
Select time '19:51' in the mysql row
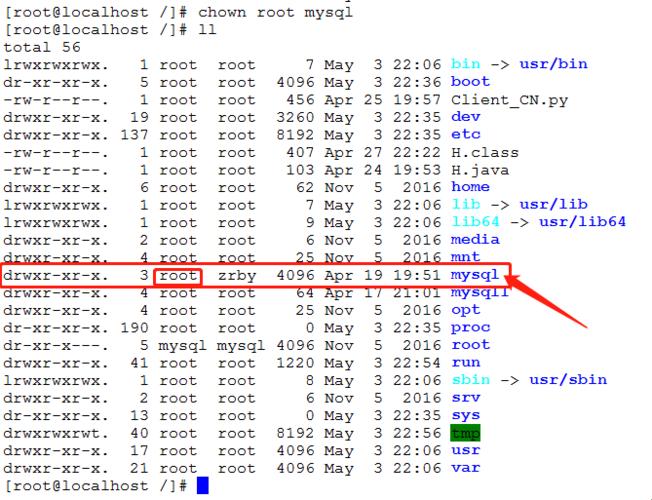coord(417,275)
